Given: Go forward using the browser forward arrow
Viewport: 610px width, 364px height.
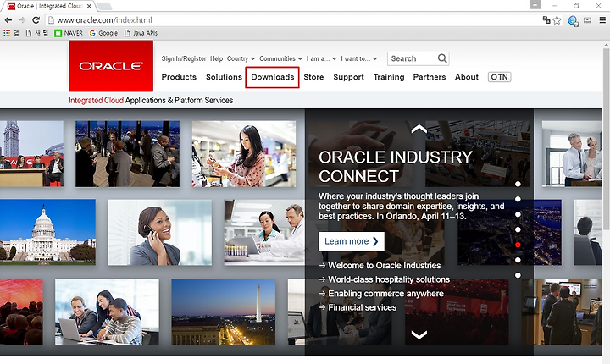Looking at the screenshot, I should click(x=22, y=20).
